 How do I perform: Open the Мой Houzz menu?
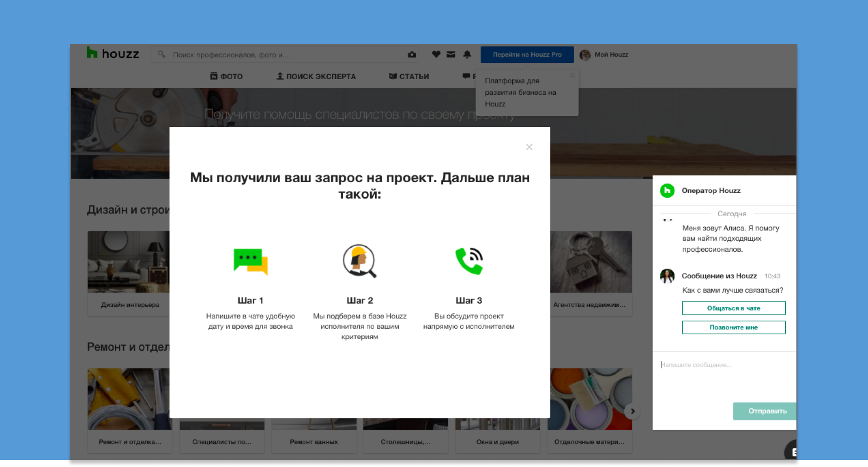[x=611, y=54]
